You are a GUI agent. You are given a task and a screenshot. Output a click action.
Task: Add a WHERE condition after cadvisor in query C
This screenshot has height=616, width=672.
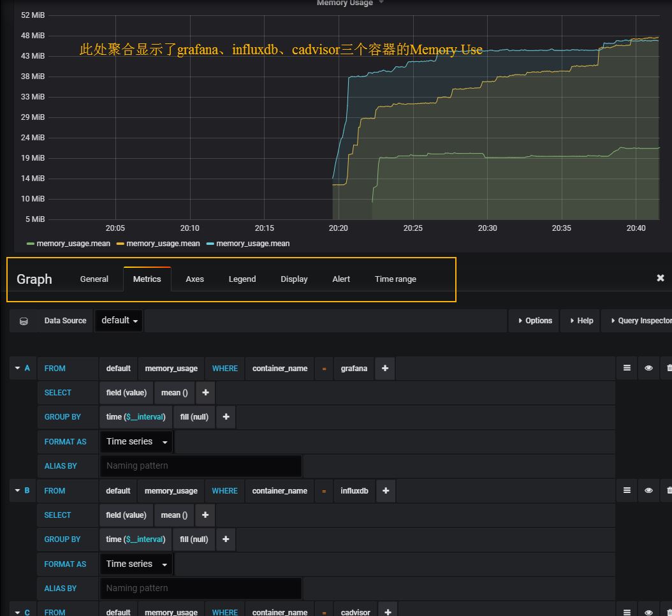[x=388, y=611]
